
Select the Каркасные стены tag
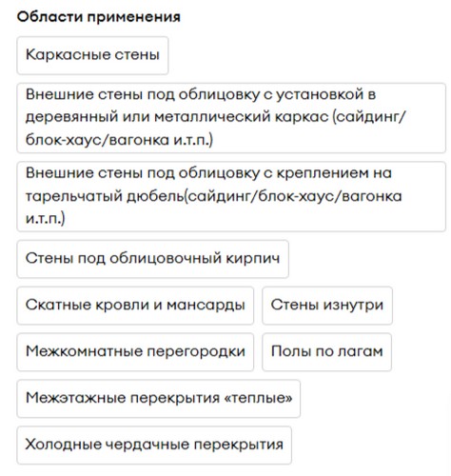[x=92, y=55]
